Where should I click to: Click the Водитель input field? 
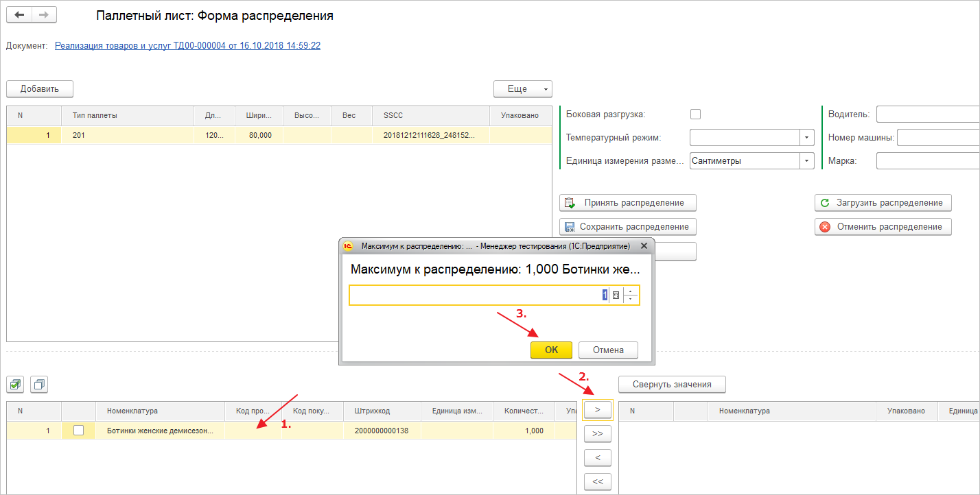click(x=926, y=114)
